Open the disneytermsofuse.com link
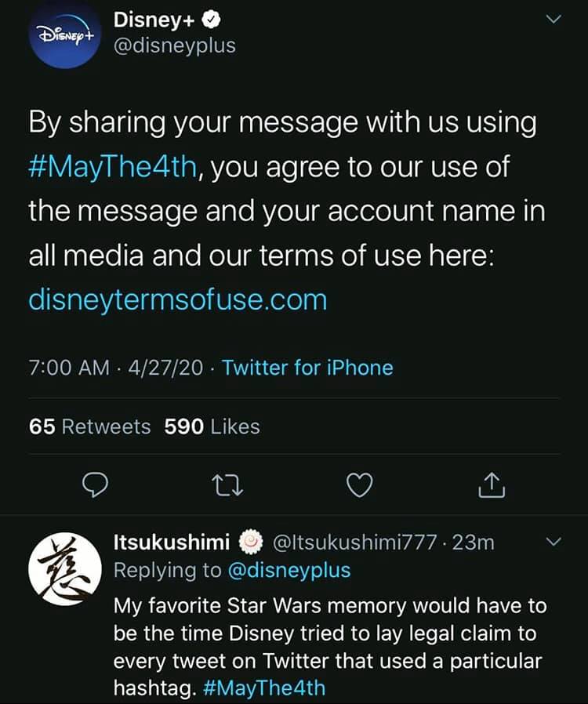Screen dimensions: 588x704 point(177,300)
